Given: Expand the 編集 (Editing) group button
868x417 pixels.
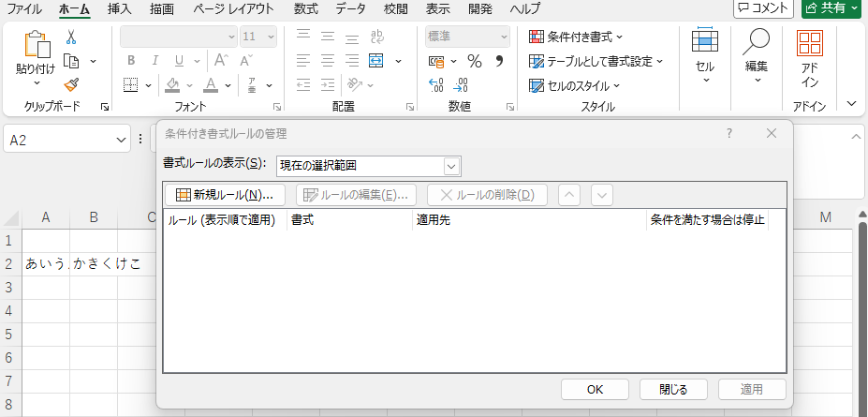Looking at the screenshot, I should tap(757, 55).
